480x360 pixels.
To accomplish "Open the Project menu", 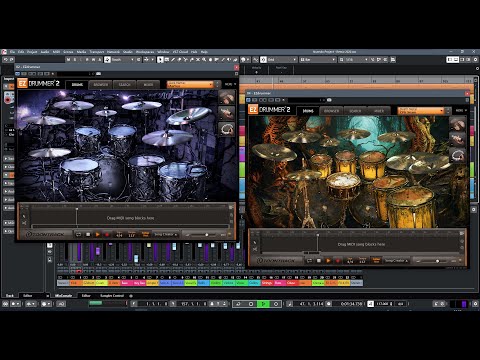I will click(32, 52).
